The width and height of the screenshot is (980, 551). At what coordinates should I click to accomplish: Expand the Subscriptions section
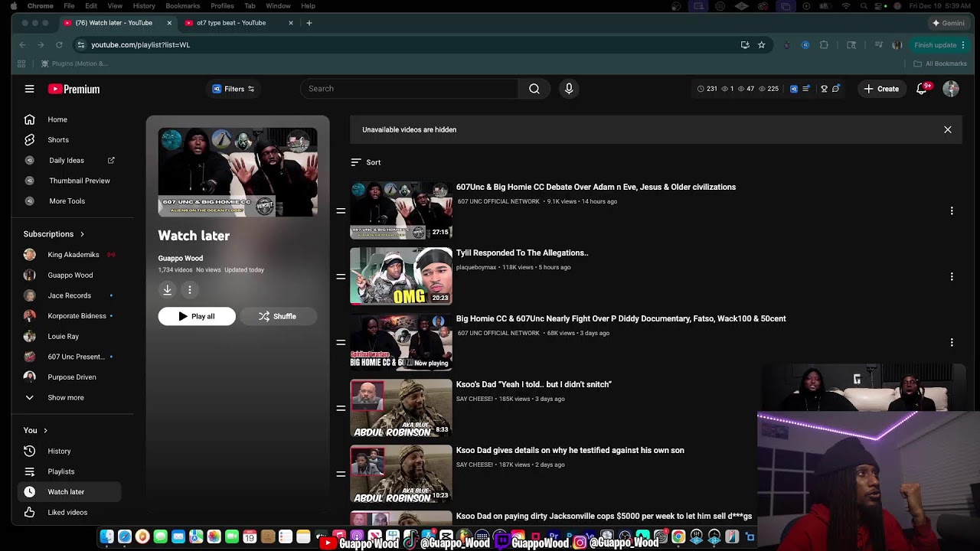(x=54, y=234)
